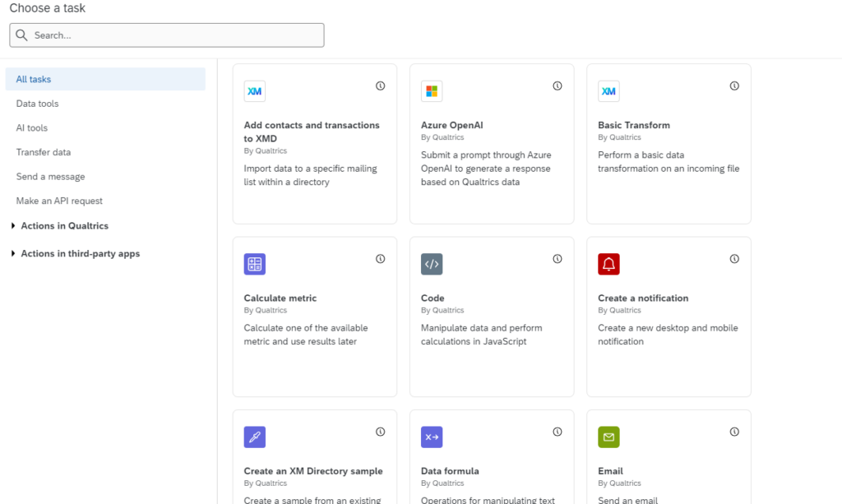Click the Create an XM Directory sample pen icon
Image resolution: width=842 pixels, height=504 pixels.
[254, 437]
